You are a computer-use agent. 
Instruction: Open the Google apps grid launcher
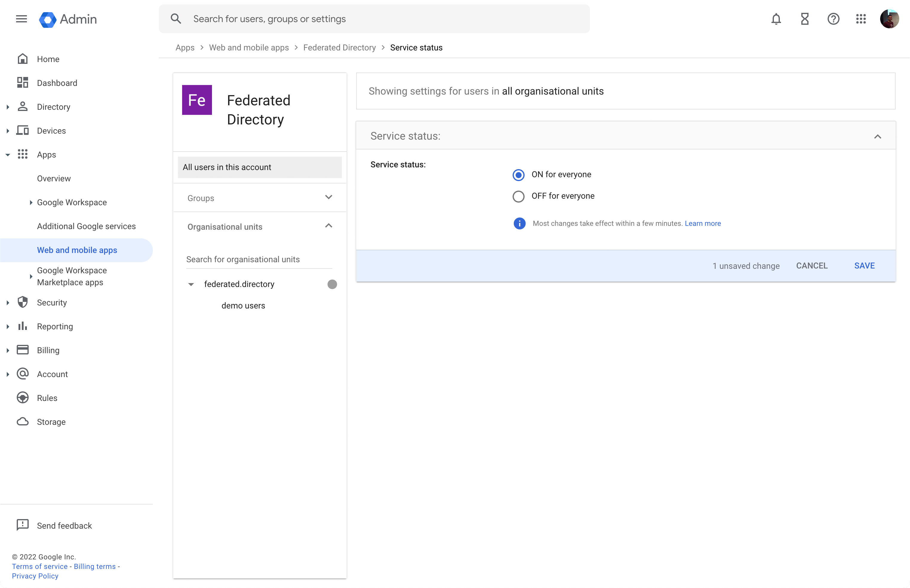(861, 19)
